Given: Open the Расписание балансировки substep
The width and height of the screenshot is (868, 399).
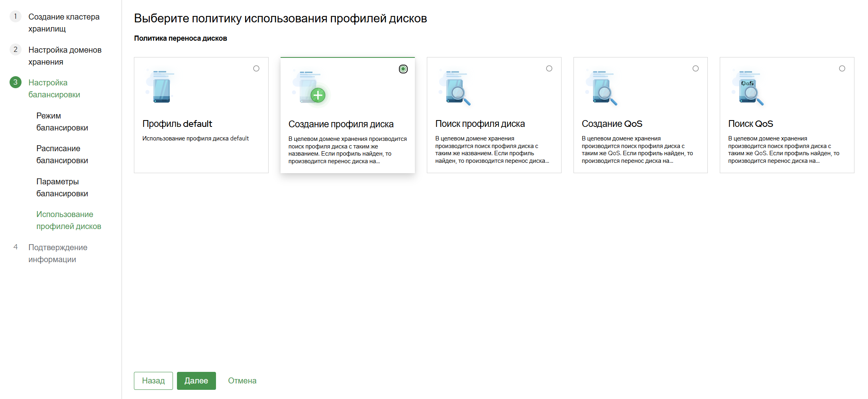Looking at the screenshot, I should 62,154.
